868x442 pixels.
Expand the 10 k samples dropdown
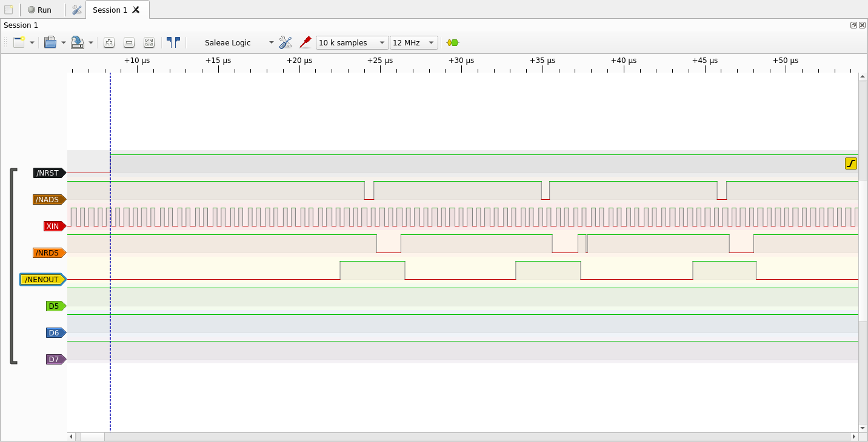click(x=352, y=42)
